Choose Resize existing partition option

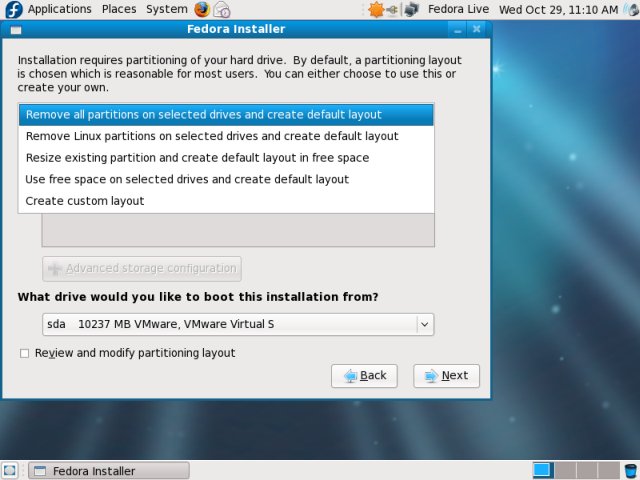[x=226, y=158]
